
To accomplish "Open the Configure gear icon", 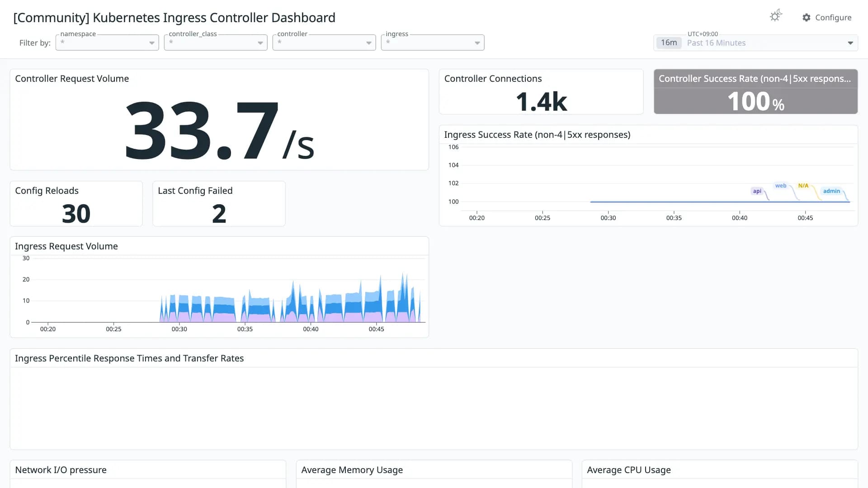I will click(807, 18).
